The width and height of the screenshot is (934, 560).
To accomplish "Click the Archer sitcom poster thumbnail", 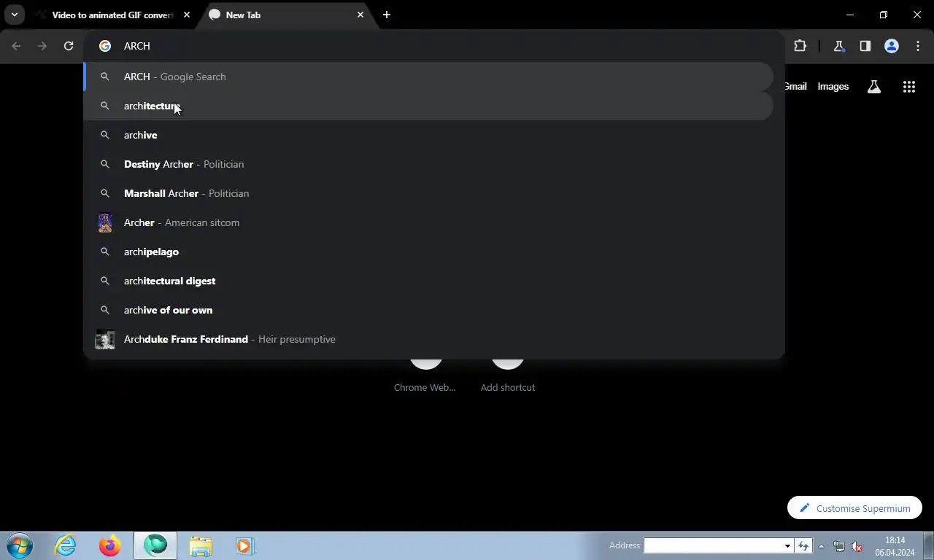I will 105,222.
